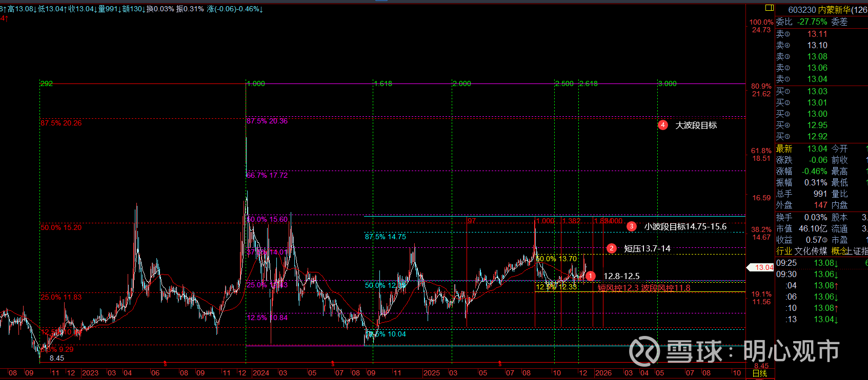
Task: Open the 日线 period selector
Action: pyautogui.click(x=759, y=373)
